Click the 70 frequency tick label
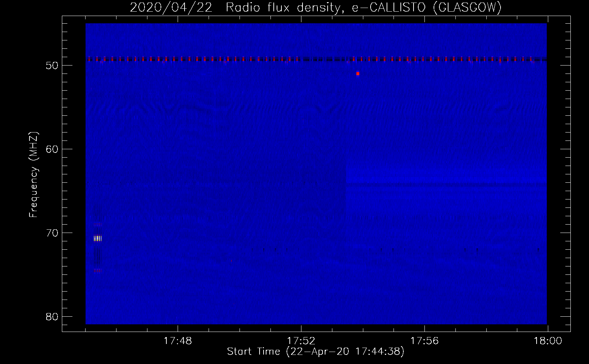Viewport: 589px width, 364px height. [52, 233]
